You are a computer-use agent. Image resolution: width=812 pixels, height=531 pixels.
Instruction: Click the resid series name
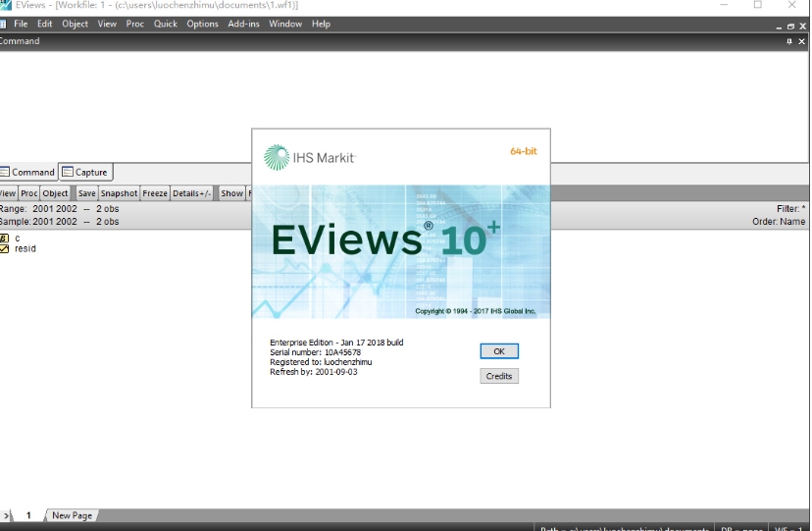point(25,248)
